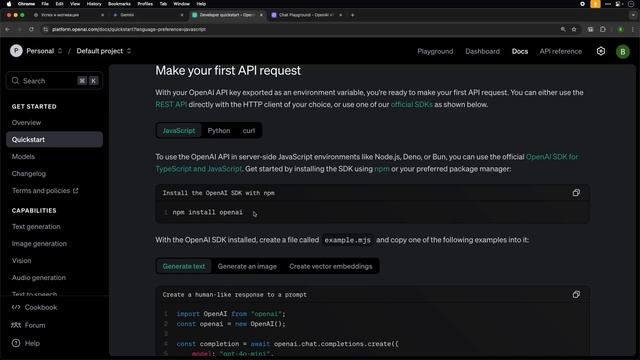Expand the Personal organization switcher
The height and width of the screenshot is (360, 640).
[60, 51]
